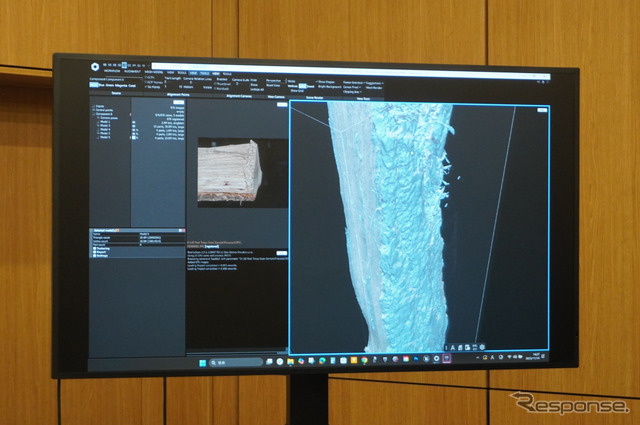
Task: Click the highlighted RealityCapture icon in the taskbar
Action: click(x=447, y=358)
